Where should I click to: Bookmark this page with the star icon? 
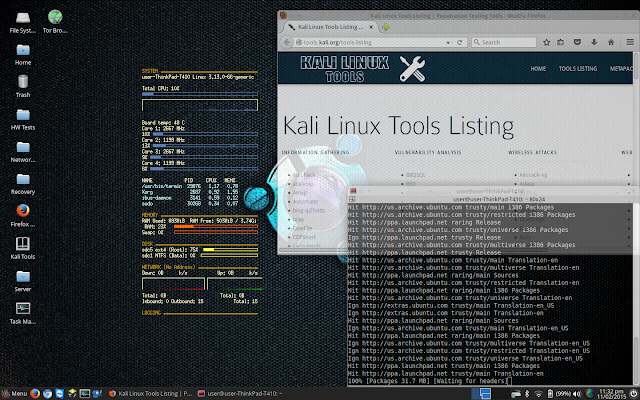click(547, 42)
